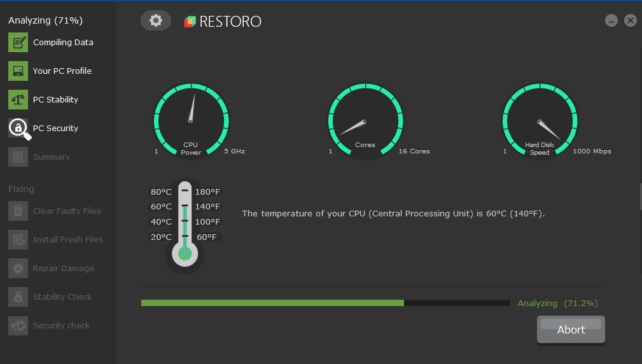Click the '40°C' thermometer label
The image size is (642, 364).
[x=161, y=221]
